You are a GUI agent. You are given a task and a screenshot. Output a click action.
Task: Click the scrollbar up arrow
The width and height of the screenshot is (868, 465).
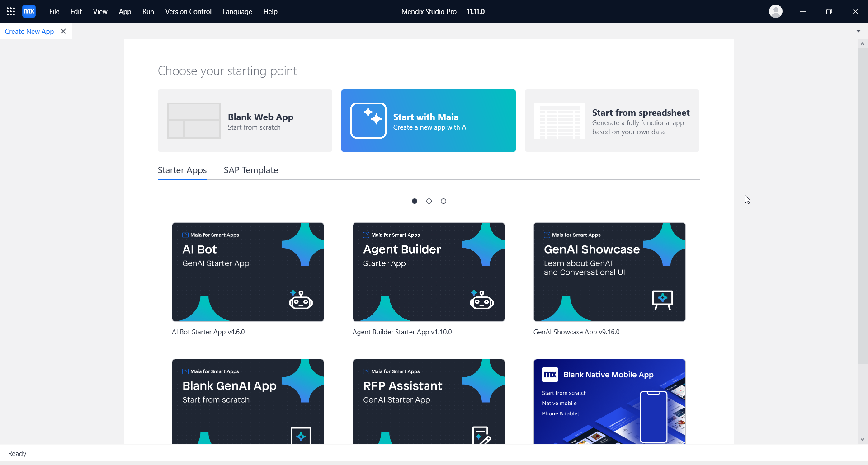pyautogui.click(x=863, y=44)
